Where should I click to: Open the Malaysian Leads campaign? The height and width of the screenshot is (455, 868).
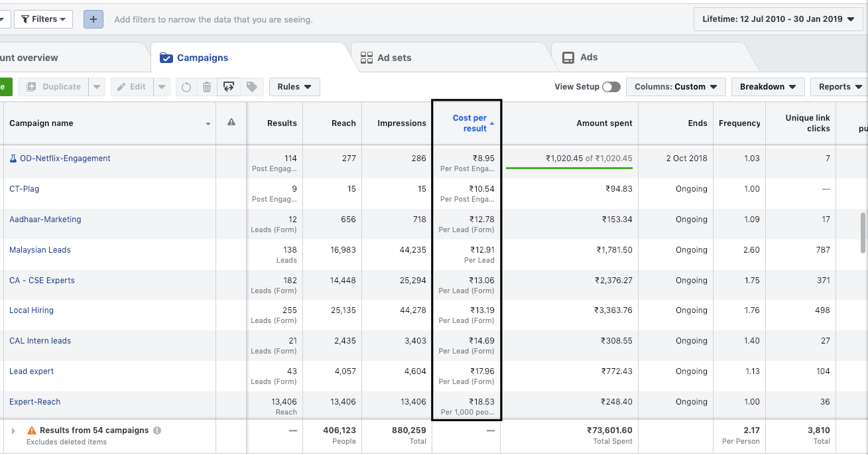pyautogui.click(x=40, y=250)
